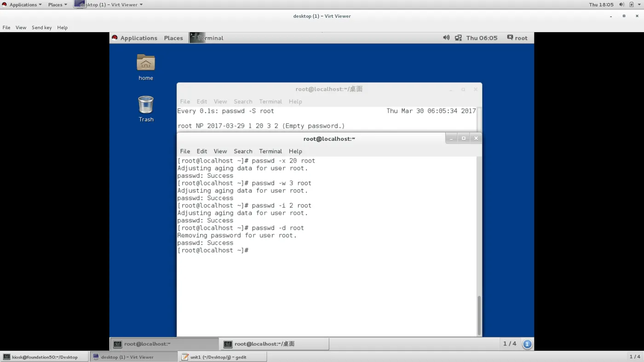Open the guest Applications menu
The width and height of the screenshot is (644, 362).
[x=134, y=38]
